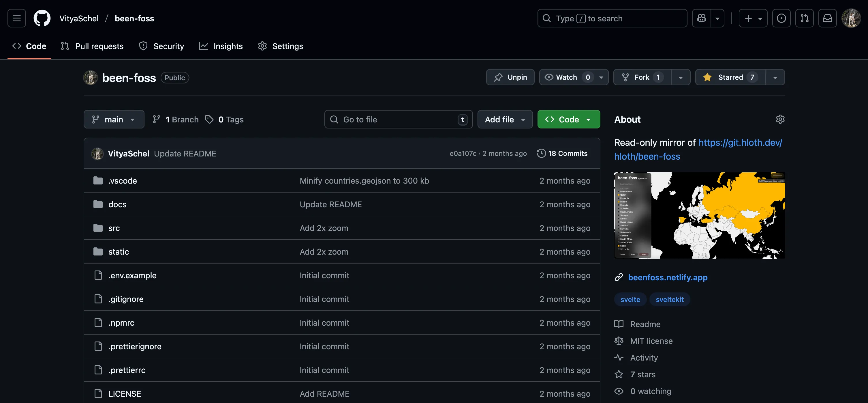Click been-foss repository breadcrumb link
Viewport: 868px width, 403px height.
tap(134, 18)
